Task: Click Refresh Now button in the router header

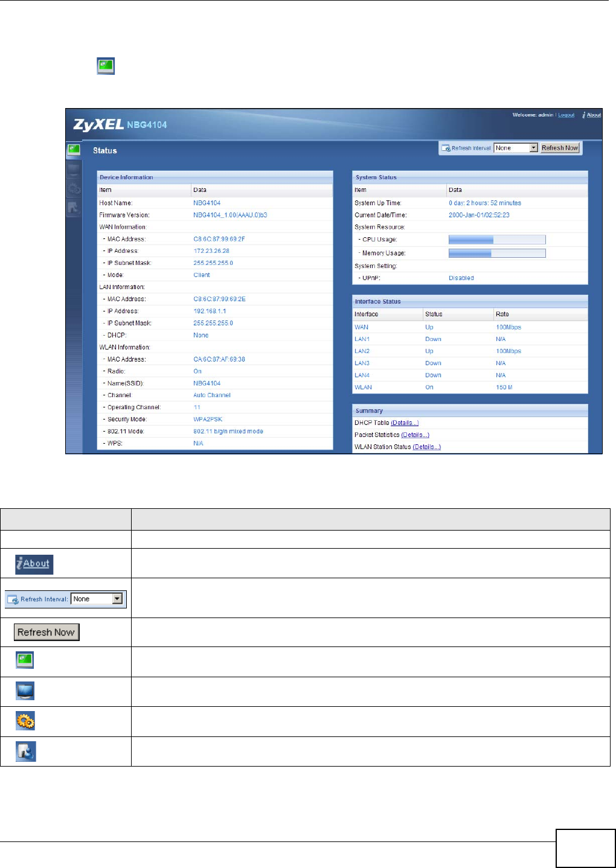Action: (560, 148)
